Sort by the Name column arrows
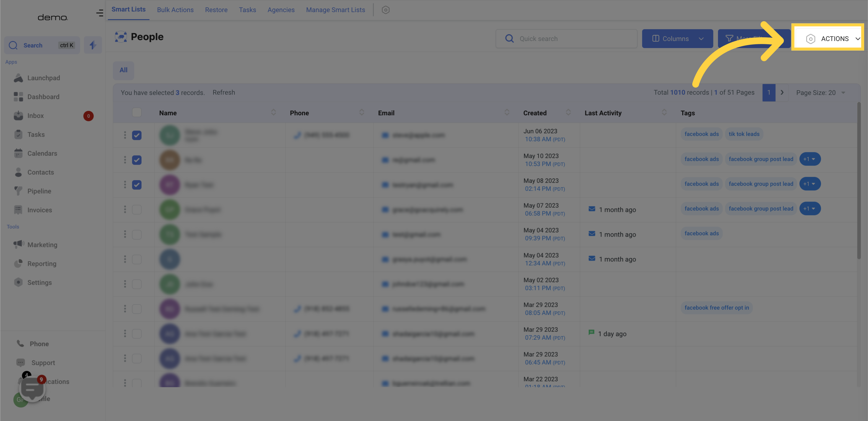The image size is (868, 421). tap(273, 112)
